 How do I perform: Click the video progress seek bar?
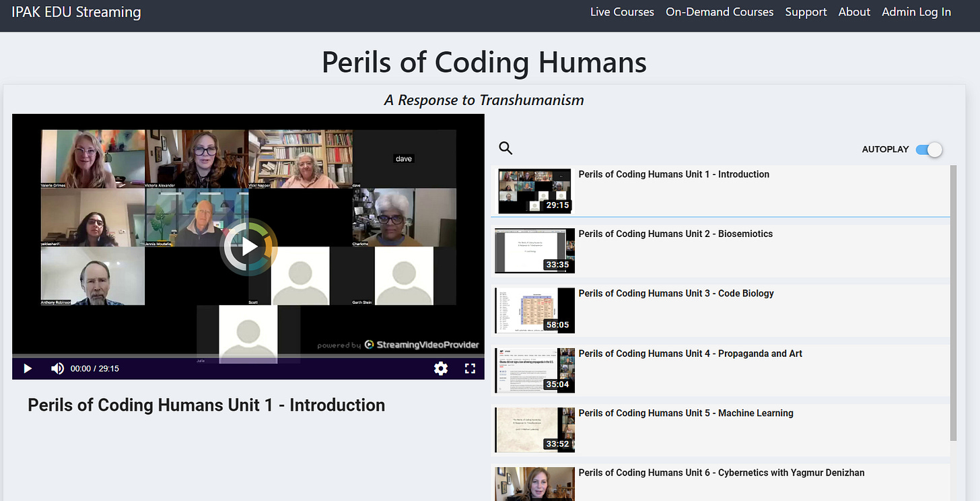248,356
